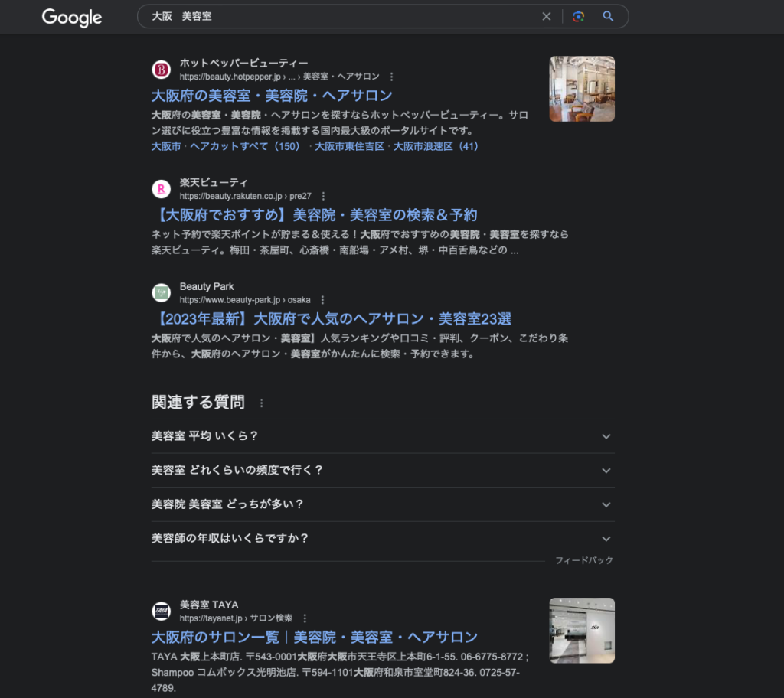Open options menu next to beauty-park.jp URL
The image size is (784, 698).
tap(322, 300)
